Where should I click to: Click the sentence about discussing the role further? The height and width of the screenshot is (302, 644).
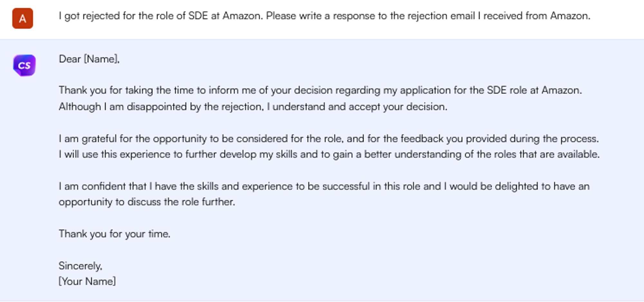pos(147,202)
